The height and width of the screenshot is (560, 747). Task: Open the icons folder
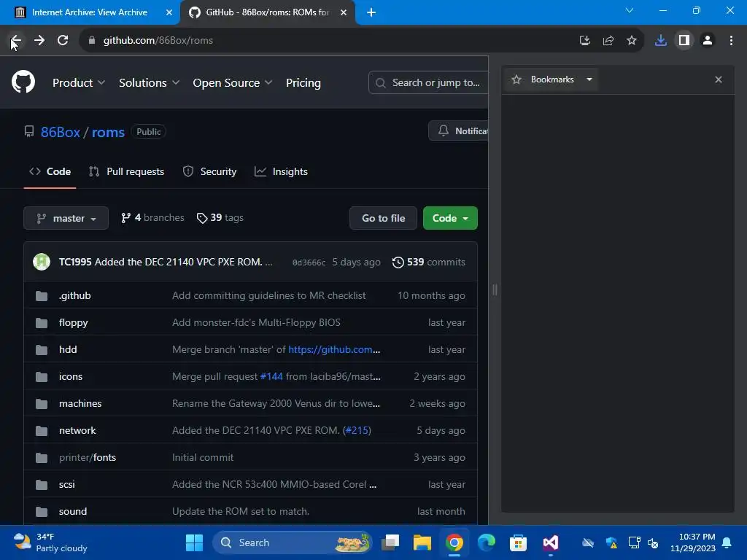click(71, 377)
